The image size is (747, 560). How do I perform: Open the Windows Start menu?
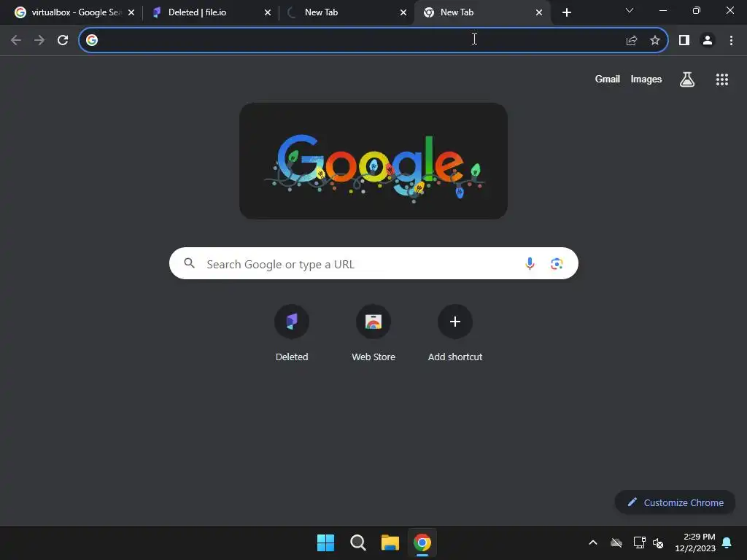pos(326,542)
